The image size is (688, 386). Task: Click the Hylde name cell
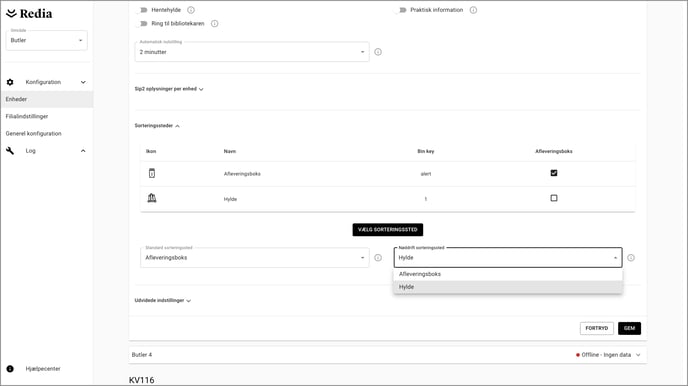coord(230,199)
